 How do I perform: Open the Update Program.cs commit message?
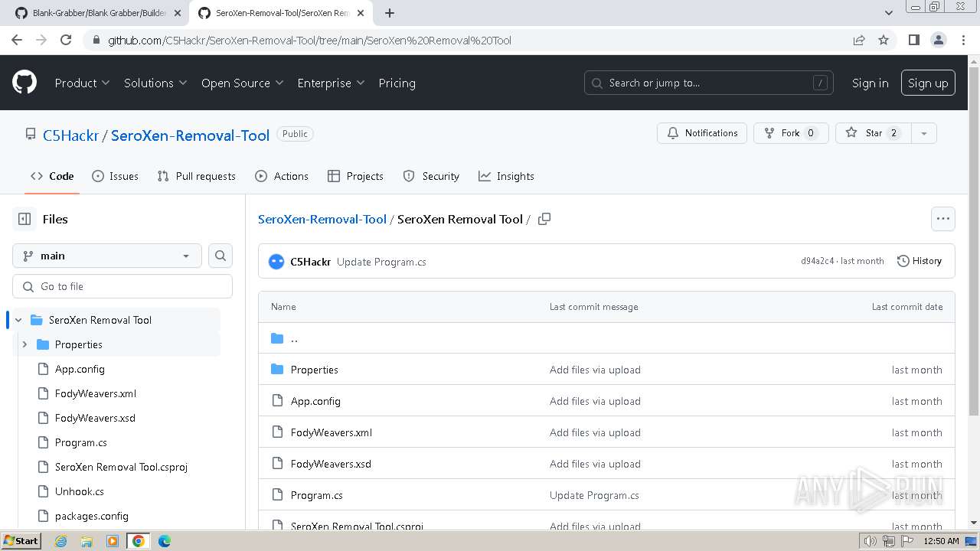(x=381, y=262)
